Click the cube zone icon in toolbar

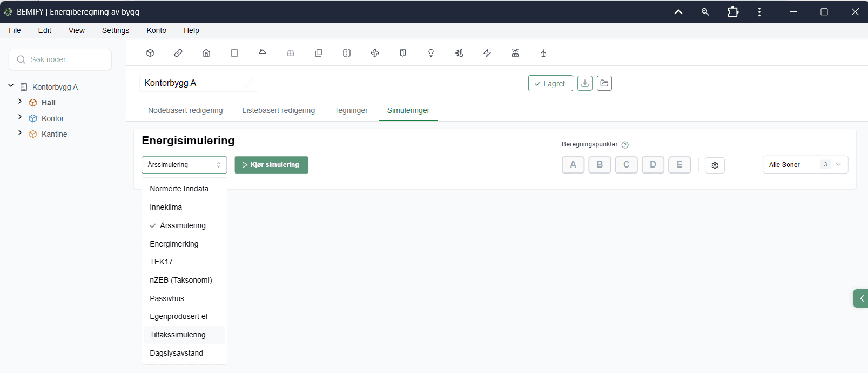[150, 53]
